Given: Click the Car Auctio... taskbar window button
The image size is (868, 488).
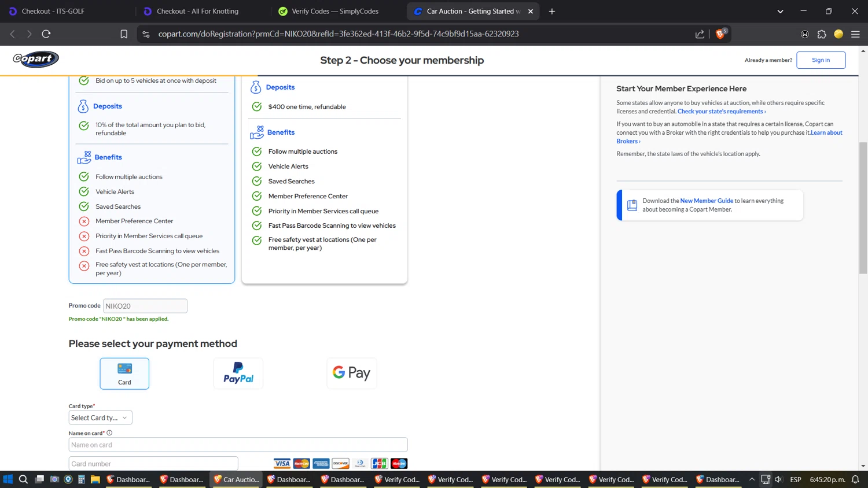Looking at the screenshot, I should click(236, 479).
